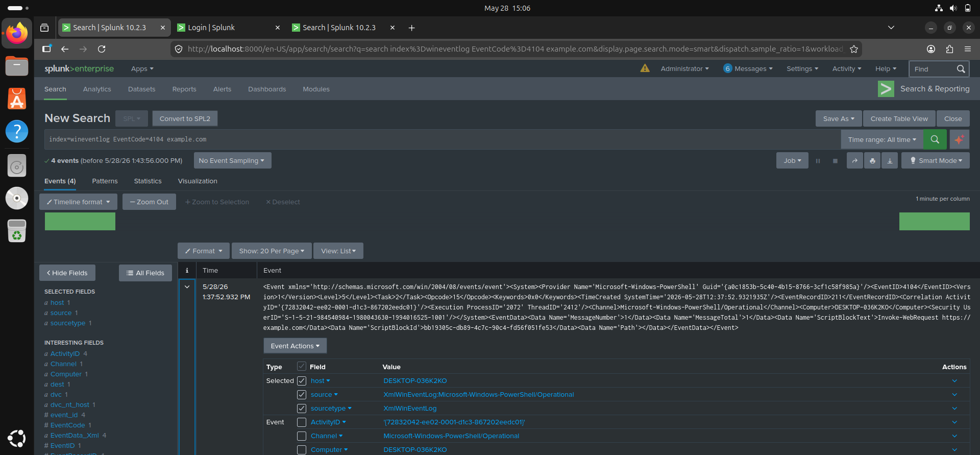Open the Firefox extensions icon

pos(949,49)
